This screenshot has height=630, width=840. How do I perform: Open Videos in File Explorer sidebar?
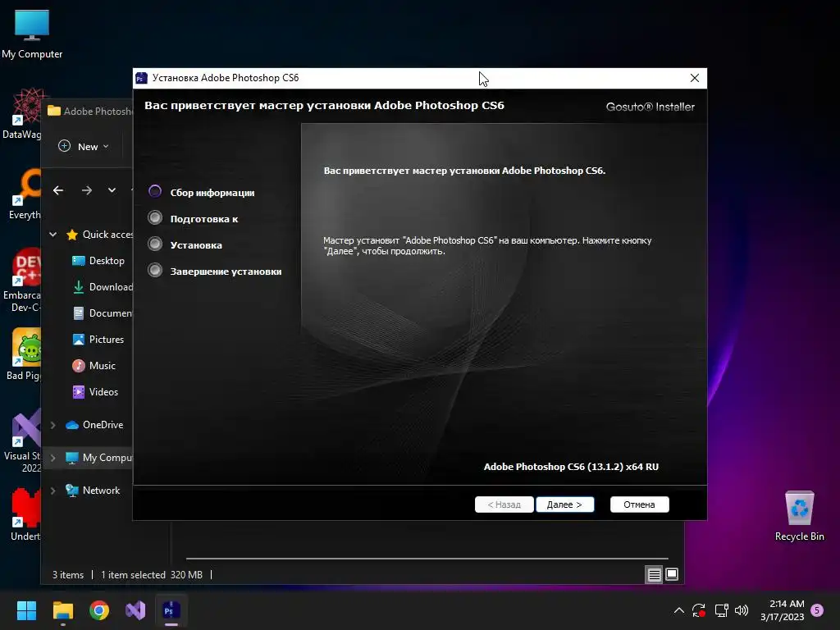(95, 391)
